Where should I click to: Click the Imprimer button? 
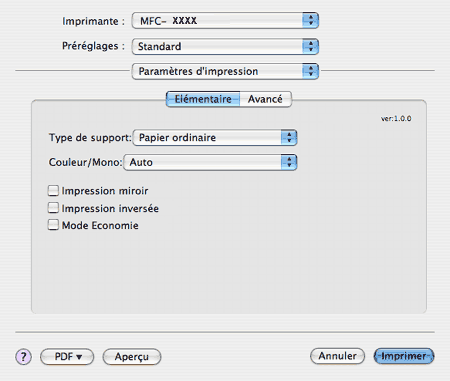[404, 356]
